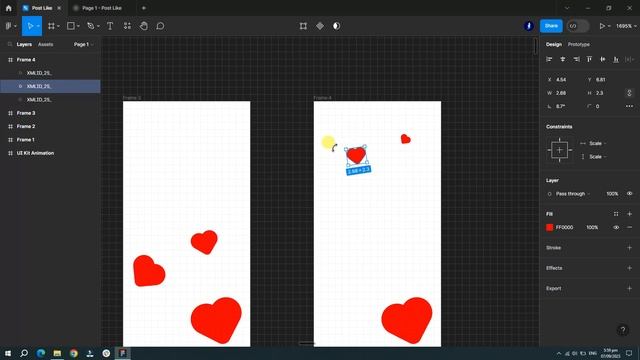The height and width of the screenshot is (360, 640).
Task: Open more transform options ellipsis
Action: tap(629, 106)
